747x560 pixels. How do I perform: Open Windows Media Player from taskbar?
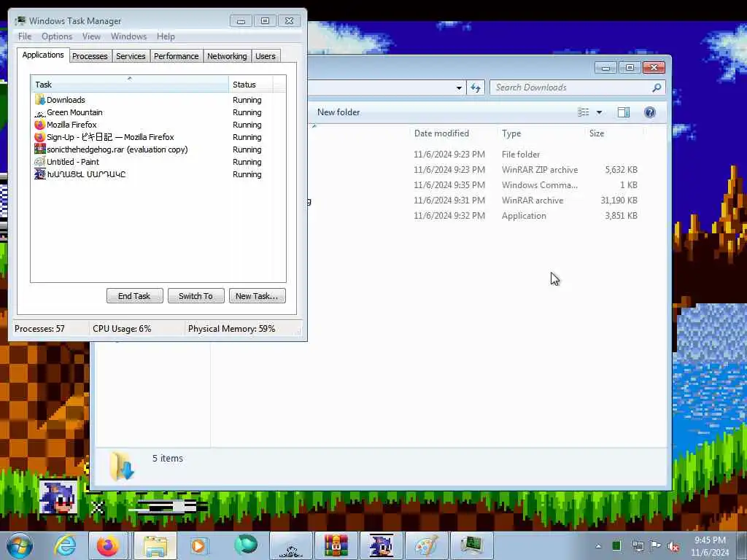coord(198,545)
